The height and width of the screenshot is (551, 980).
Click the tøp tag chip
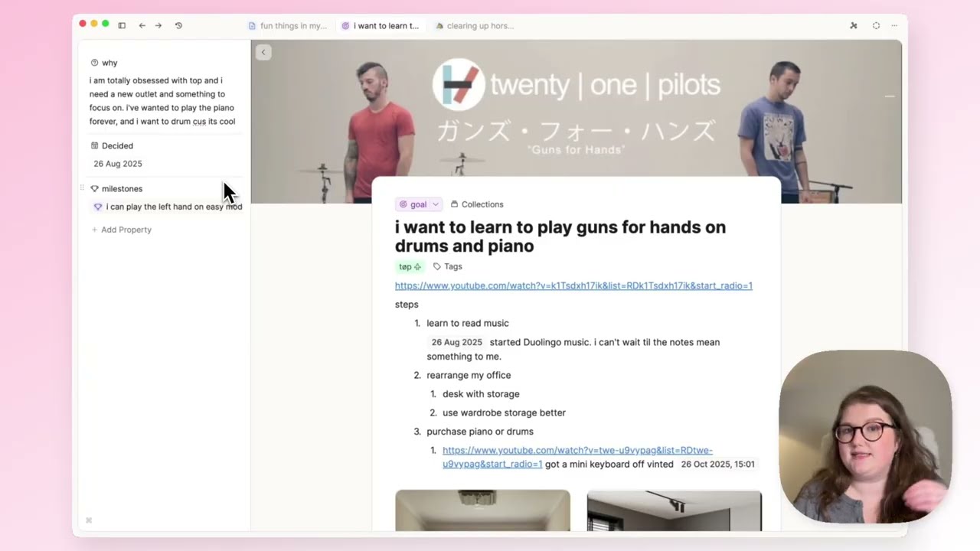coord(410,266)
